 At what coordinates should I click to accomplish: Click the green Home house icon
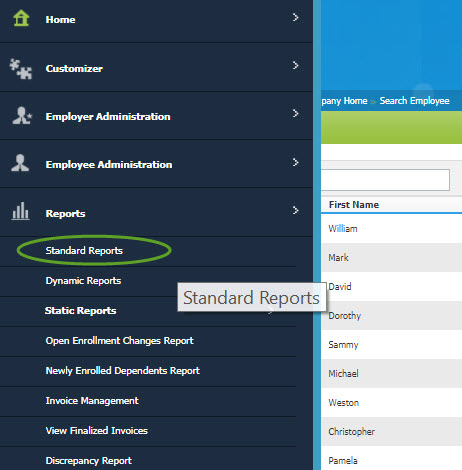(21, 18)
